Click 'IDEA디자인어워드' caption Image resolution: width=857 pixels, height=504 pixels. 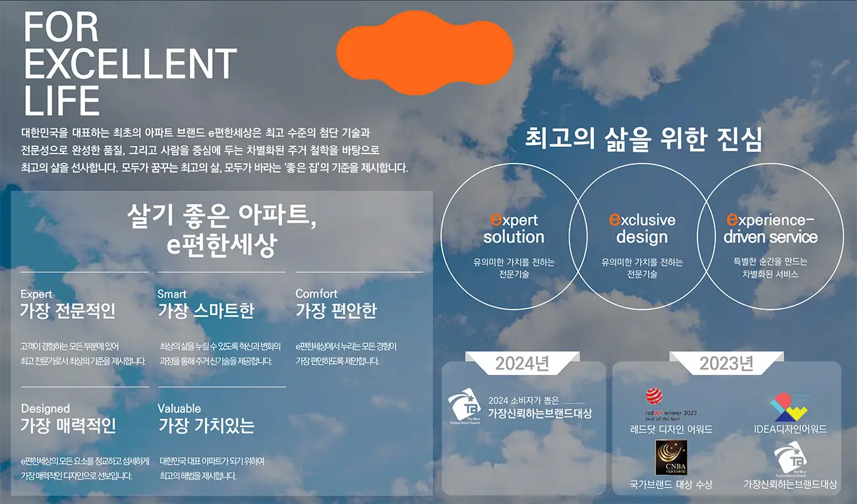[x=790, y=430]
